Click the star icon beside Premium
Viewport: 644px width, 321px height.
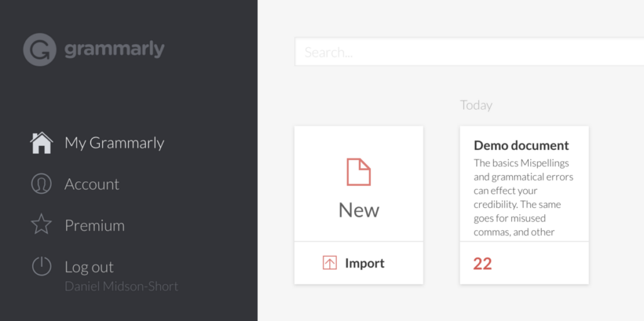(42, 225)
